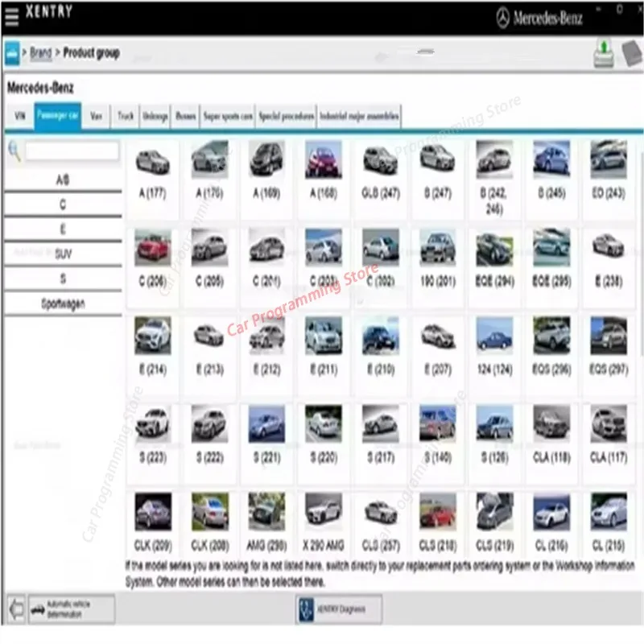Pick the GLB (247) model thumbnail
This screenshot has width=644, height=644.
(381, 179)
